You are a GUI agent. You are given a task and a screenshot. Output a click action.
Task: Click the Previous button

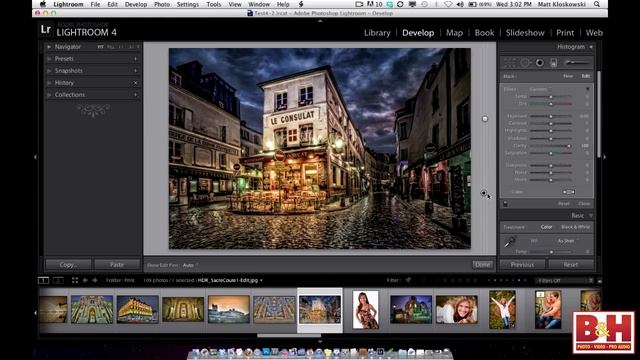[522, 265]
